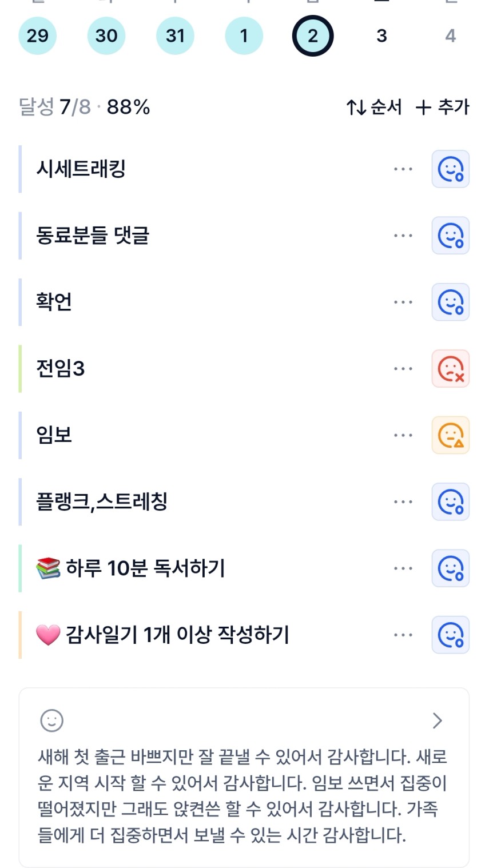Toggle completion status for 하루 10분 독서하기
The height and width of the screenshot is (868, 481).
tap(450, 568)
